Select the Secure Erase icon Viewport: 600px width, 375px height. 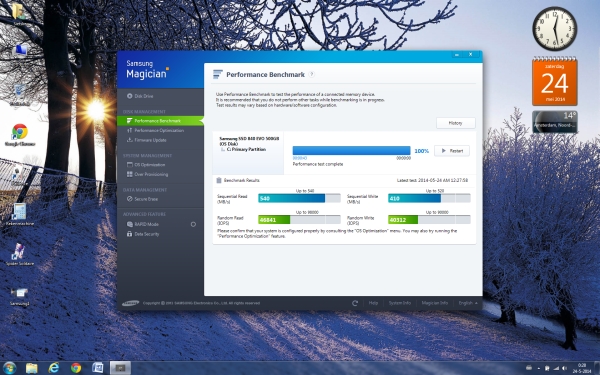pos(130,199)
